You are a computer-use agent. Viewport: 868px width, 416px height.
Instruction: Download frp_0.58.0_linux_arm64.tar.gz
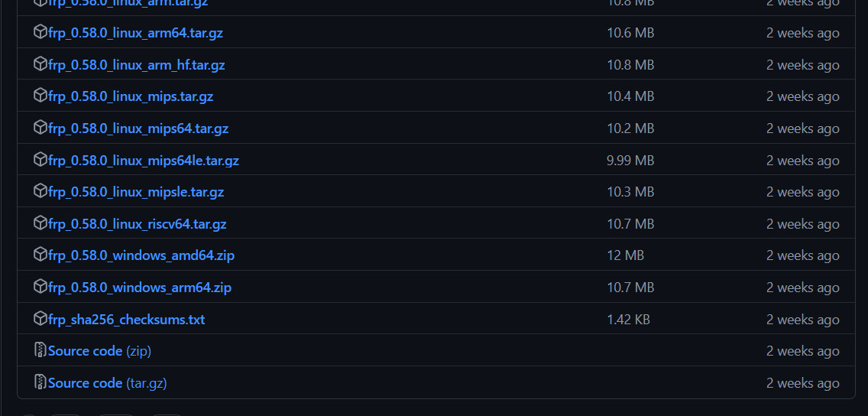135,33
